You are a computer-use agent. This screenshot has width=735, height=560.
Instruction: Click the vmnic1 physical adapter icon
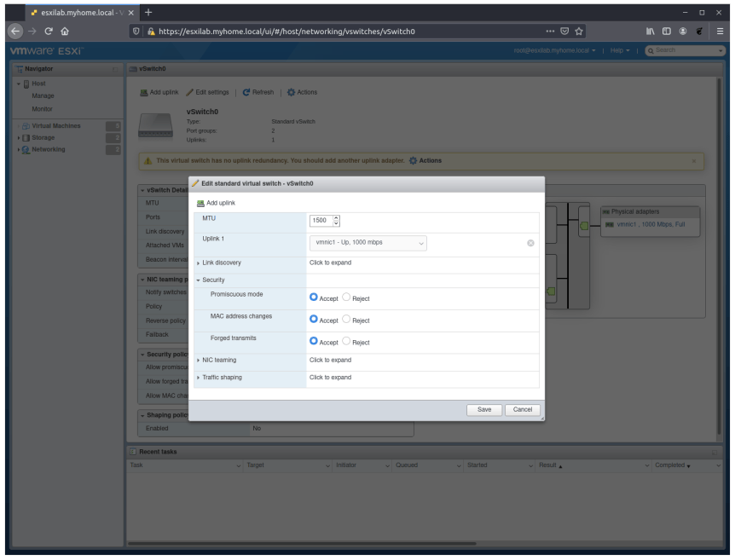coord(610,225)
